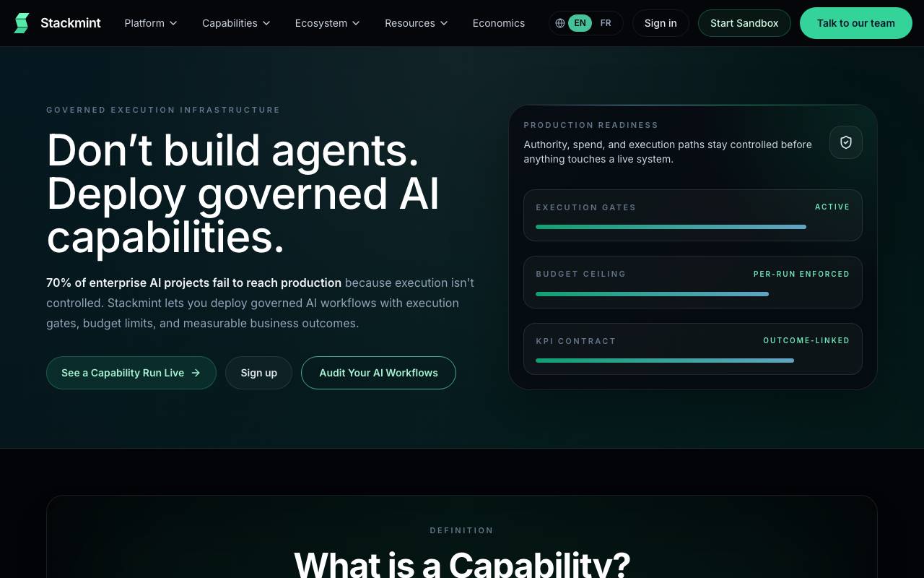Click the shield check icon in Production Readiness
This screenshot has width=924, height=578.
click(846, 142)
